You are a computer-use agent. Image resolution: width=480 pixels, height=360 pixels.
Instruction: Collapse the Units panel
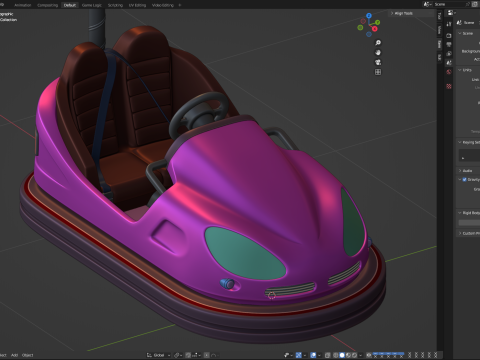[x=460, y=70]
